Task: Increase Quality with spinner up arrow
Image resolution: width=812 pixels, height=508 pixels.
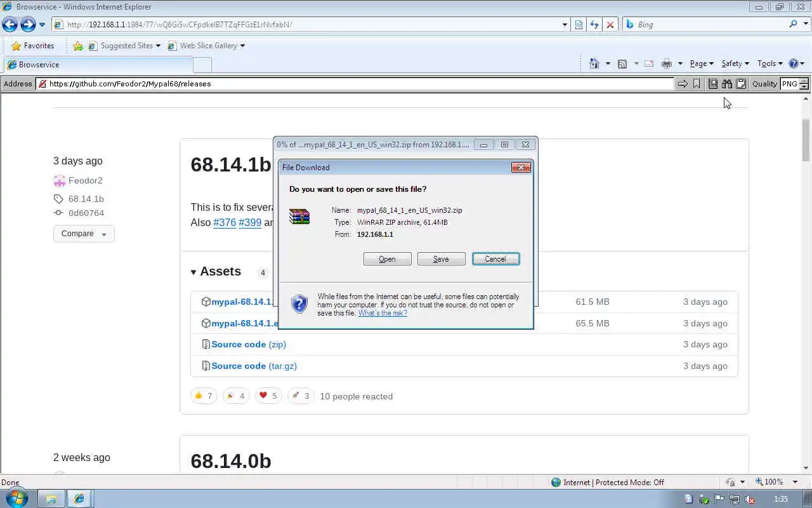Action: 804,81
